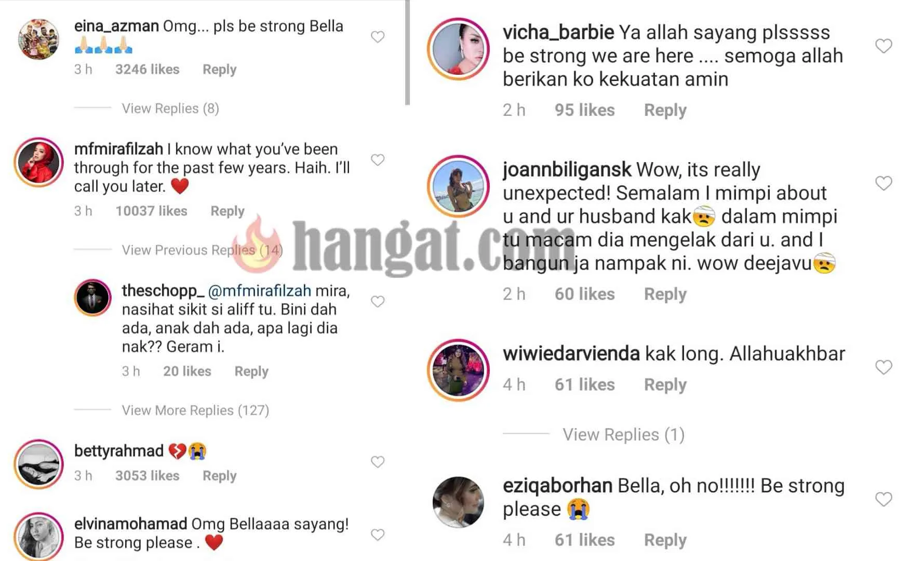Like bettyrahmad's comment heart
Viewport: 924px width, 561px height.
378,462
